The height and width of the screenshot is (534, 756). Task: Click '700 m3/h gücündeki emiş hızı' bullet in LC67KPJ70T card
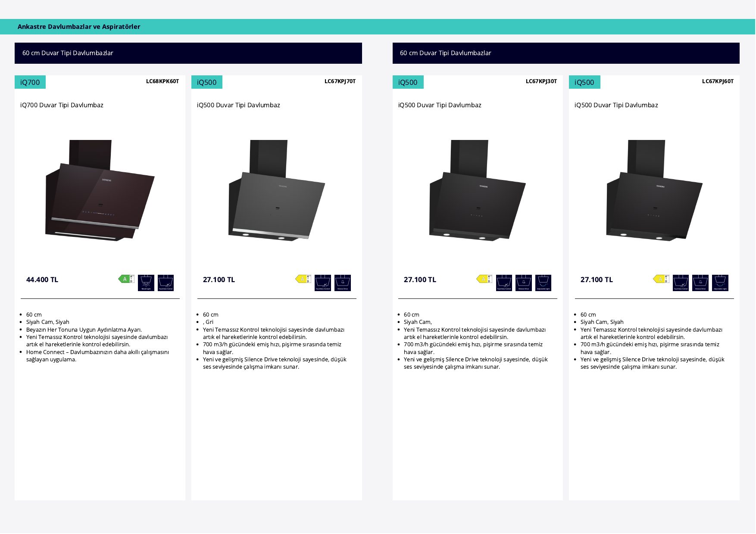(x=272, y=348)
